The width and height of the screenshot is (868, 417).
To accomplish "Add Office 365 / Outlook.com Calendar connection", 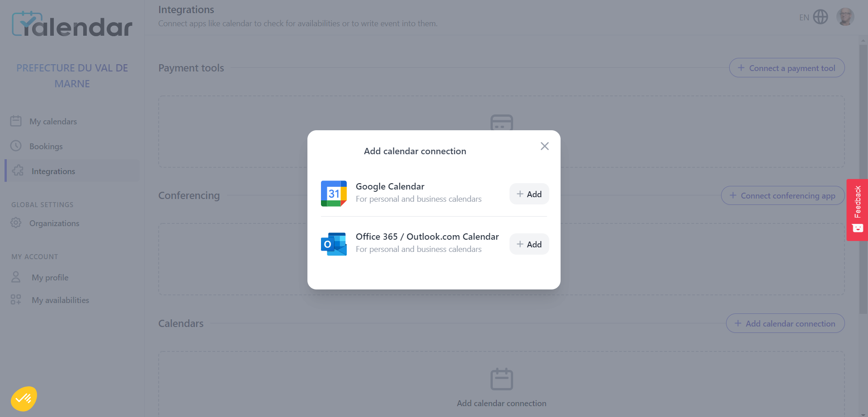I will coord(529,244).
